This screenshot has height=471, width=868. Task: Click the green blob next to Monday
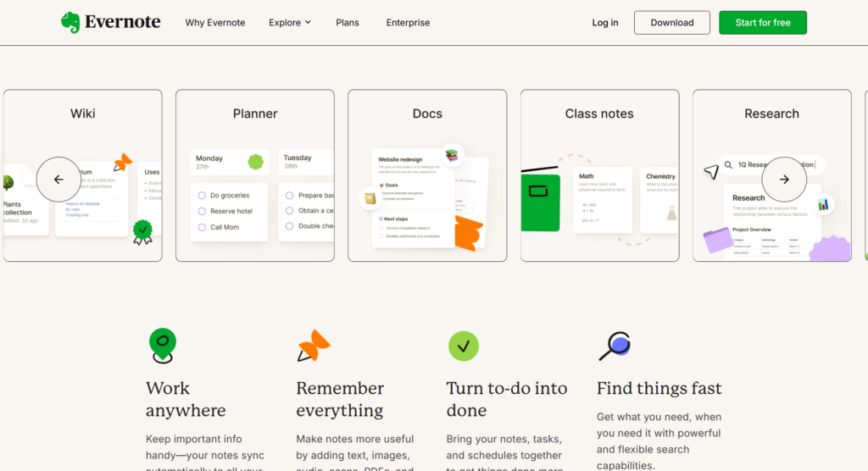[x=255, y=162]
